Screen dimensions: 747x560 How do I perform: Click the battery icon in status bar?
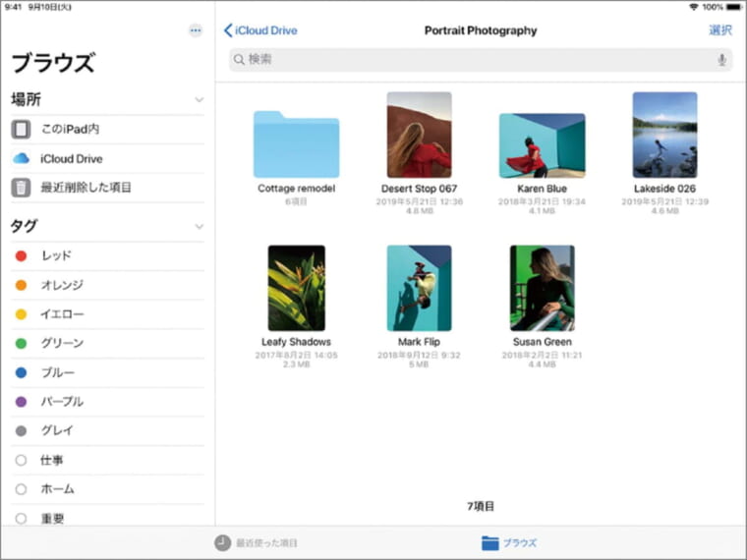point(733,7)
